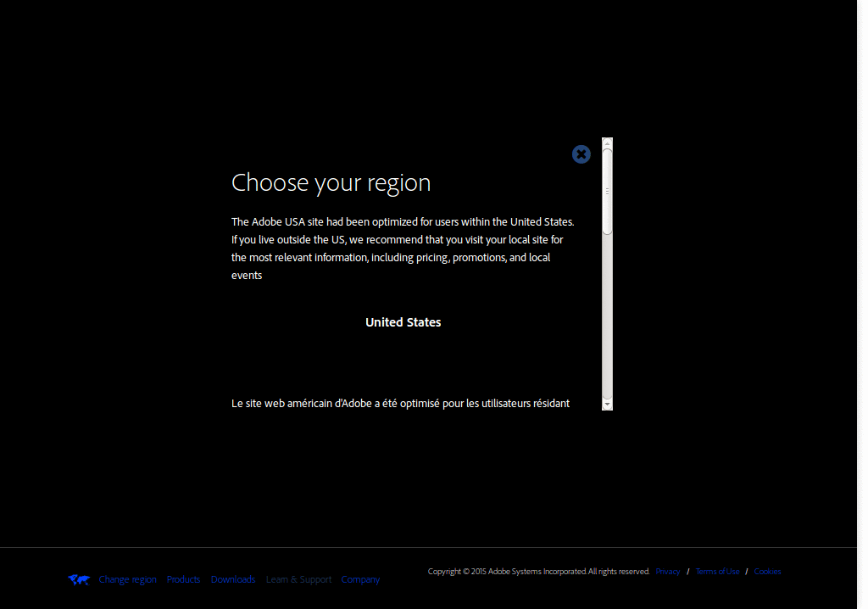Click the world map icon in footer
Image resolution: width=868 pixels, height=609 pixels.
(79, 579)
